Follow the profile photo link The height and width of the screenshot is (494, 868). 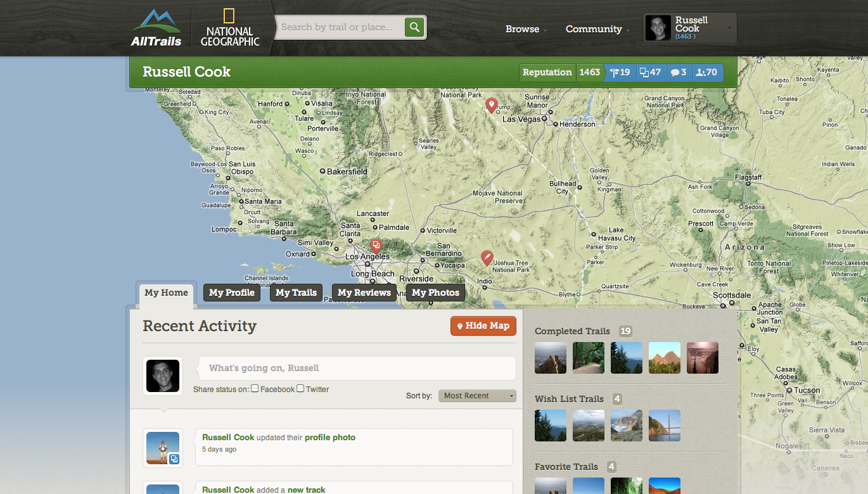pos(330,438)
